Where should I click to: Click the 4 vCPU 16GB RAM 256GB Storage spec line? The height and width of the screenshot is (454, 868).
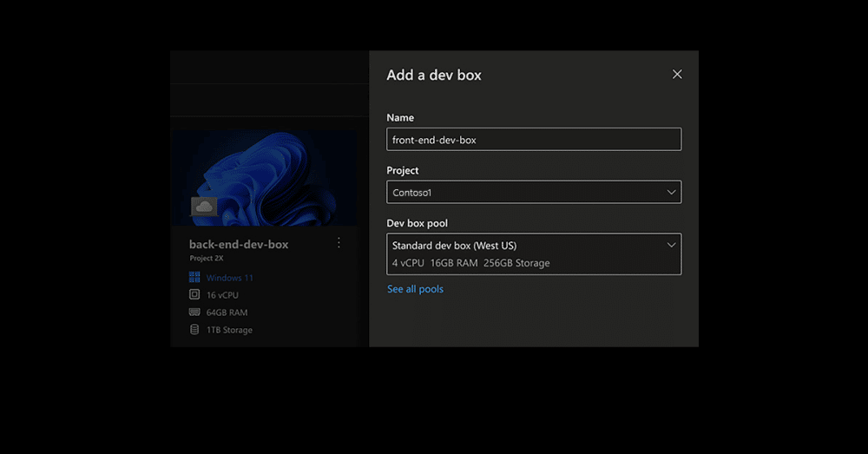[x=471, y=263]
